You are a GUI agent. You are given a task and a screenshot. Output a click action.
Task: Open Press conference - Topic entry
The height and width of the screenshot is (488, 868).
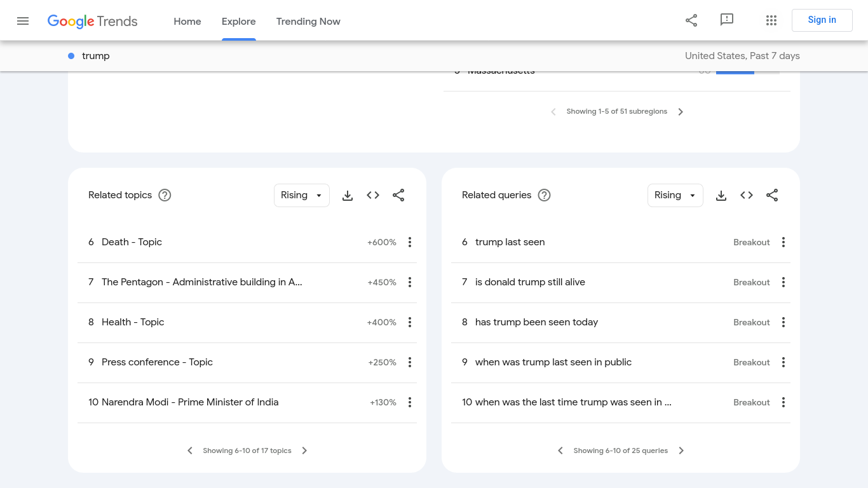(x=157, y=362)
